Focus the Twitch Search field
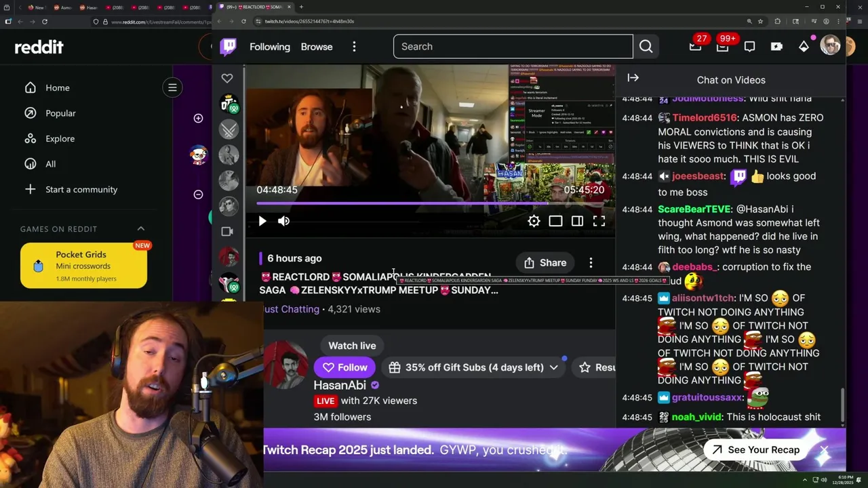Screen dimensions: 868x488 point(513,47)
